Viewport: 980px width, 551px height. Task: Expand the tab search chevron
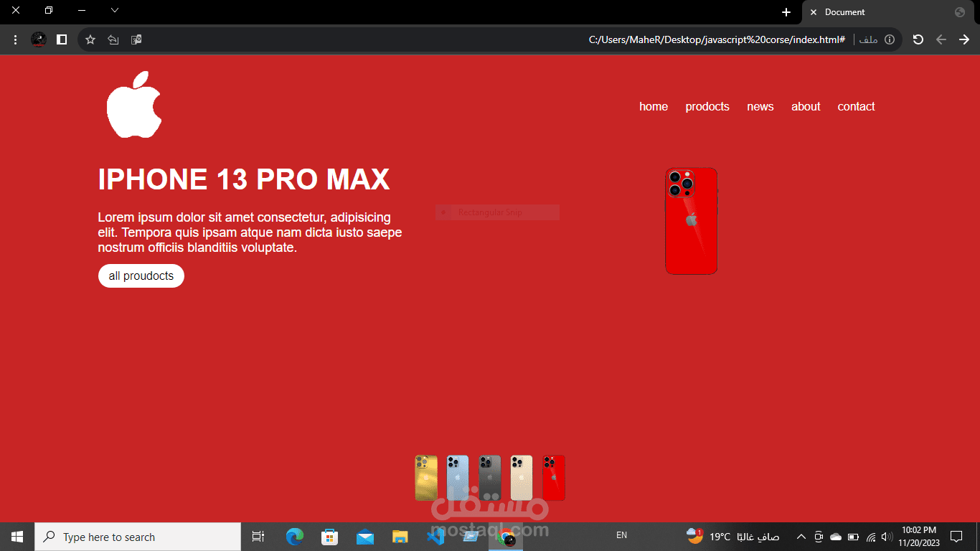tap(115, 10)
